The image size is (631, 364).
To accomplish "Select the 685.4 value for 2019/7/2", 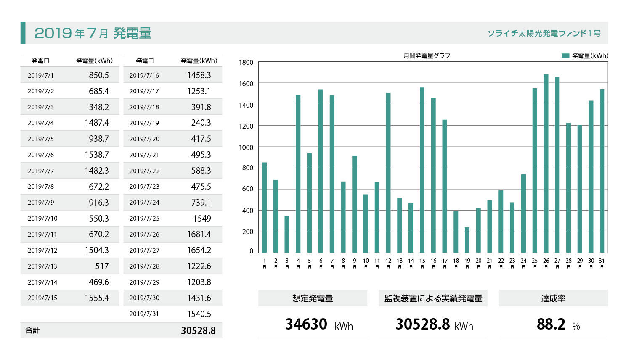I will 99,91.
